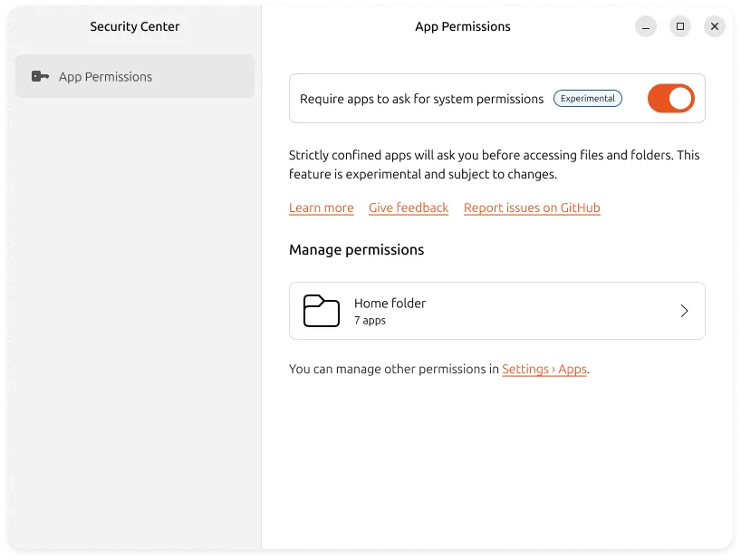Click the chevron next to Home folder
The image size is (741, 560).
685,311
